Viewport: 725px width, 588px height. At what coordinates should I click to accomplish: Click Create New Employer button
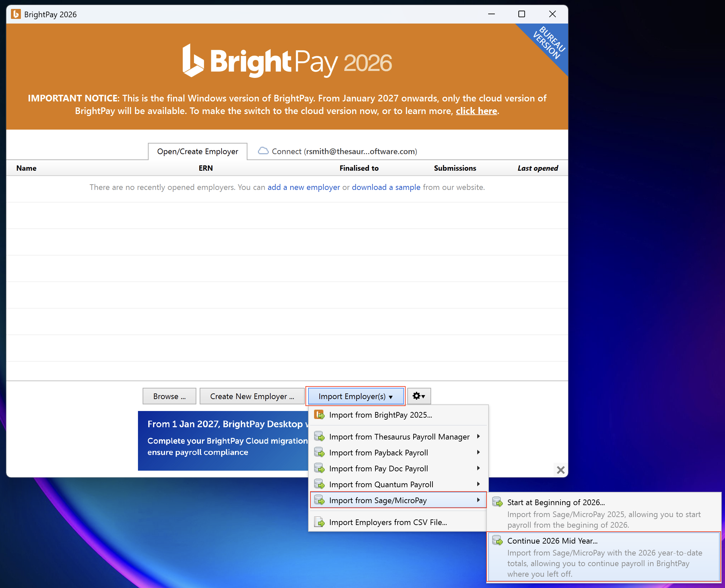pos(252,396)
